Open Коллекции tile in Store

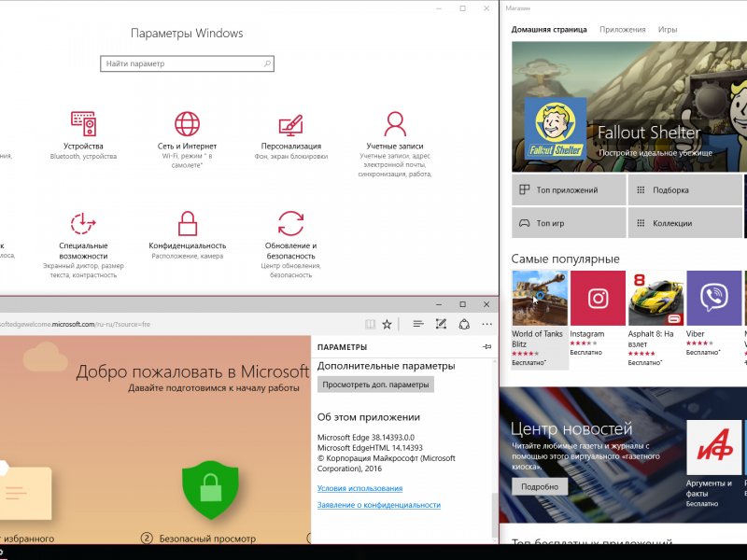(x=685, y=223)
